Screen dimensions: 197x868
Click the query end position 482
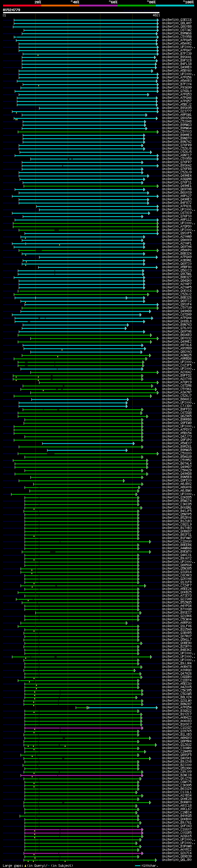coord(155,15)
